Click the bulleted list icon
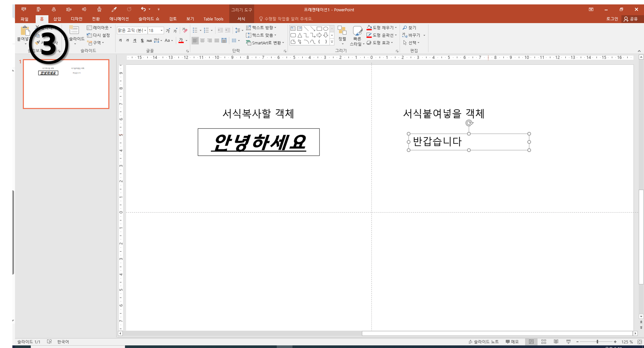The height and width of the screenshot is (348, 644). (x=195, y=30)
